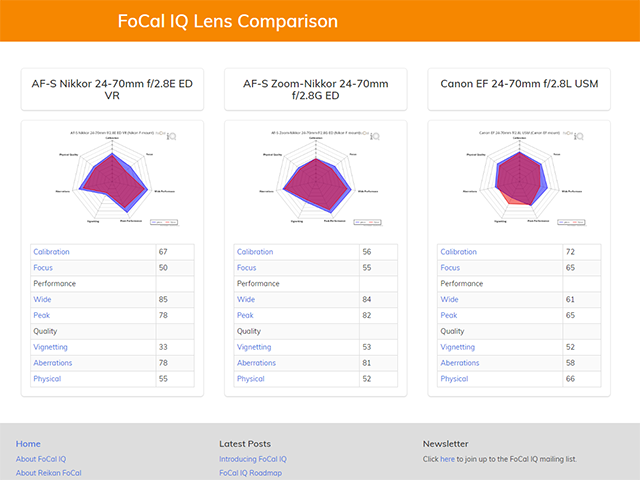
Task: Click Aberrations link in the f/2.8E ED VR table
Action: (53, 363)
